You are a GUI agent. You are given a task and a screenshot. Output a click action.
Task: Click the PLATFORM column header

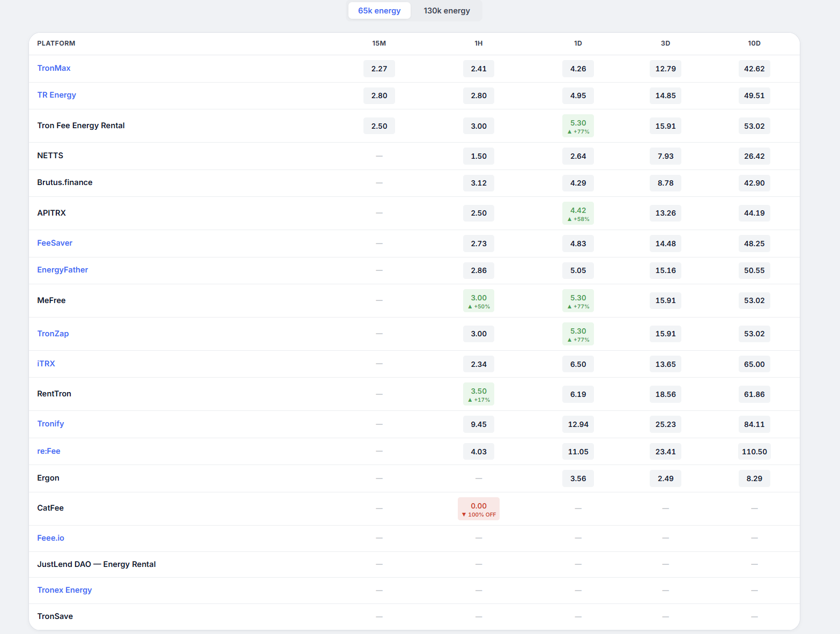coord(56,43)
